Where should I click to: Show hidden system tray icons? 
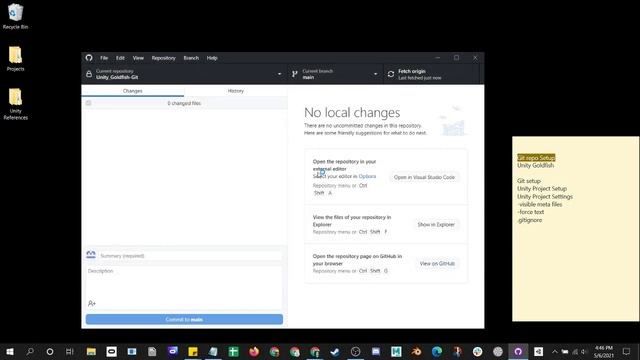tap(555, 351)
